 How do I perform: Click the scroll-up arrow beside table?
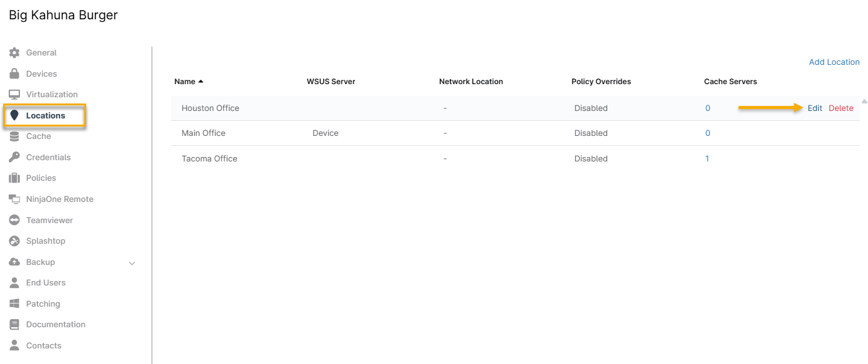coord(864,101)
